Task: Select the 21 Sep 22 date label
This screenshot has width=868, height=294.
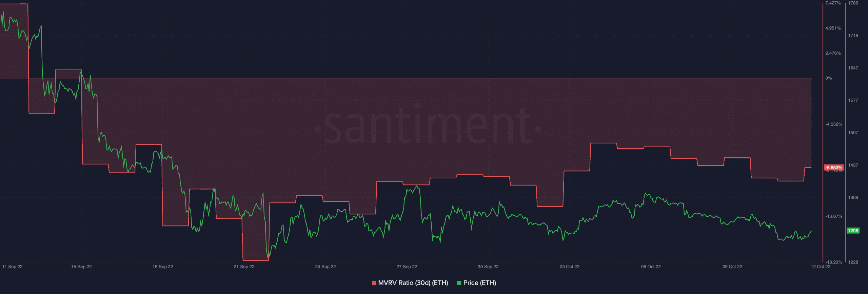Action: [244, 267]
